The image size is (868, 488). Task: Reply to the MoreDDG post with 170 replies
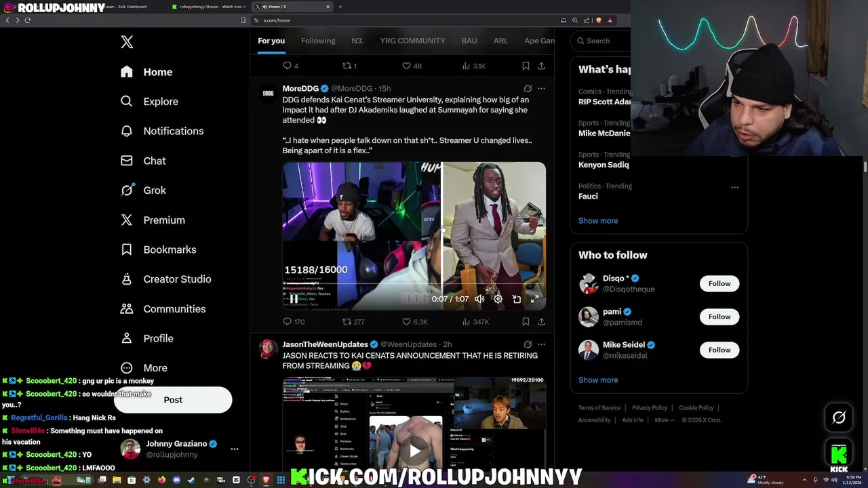294,322
